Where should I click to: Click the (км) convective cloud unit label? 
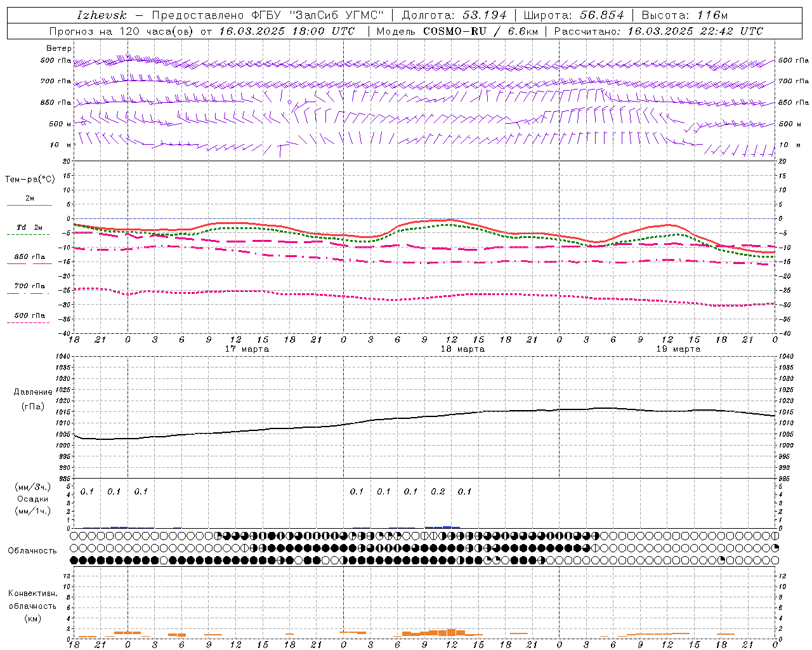click(33, 618)
